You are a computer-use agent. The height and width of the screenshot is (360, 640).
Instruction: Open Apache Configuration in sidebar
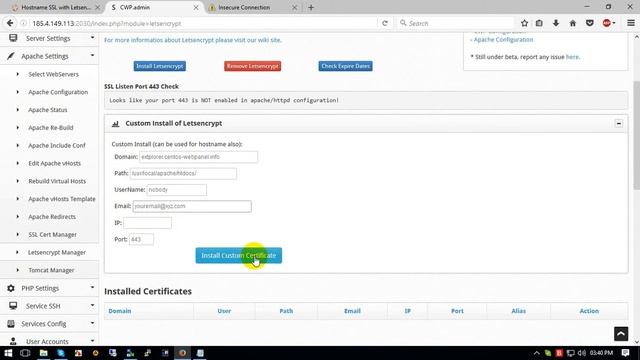point(58,92)
